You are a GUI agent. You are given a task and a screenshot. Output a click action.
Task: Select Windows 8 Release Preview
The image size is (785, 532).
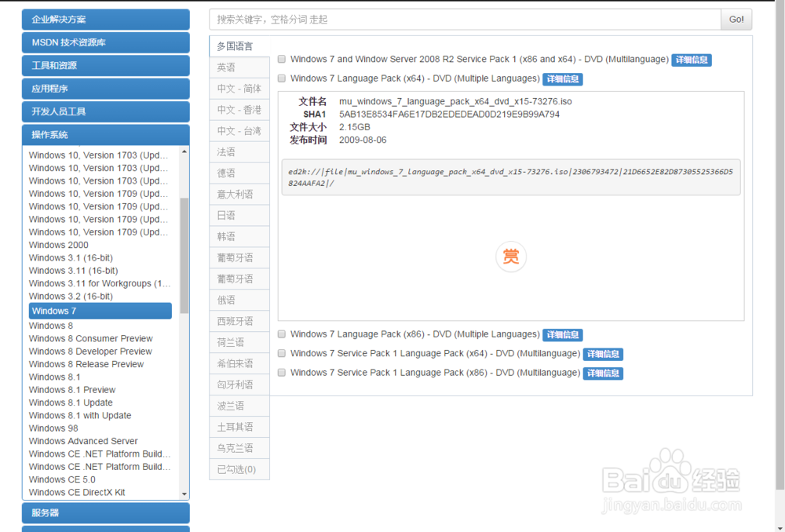pyautogui.click(x=86, y=364)
